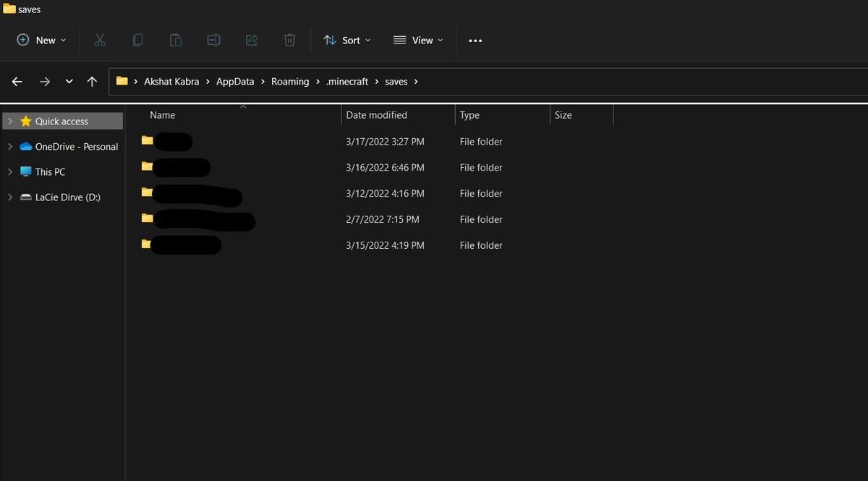Screen dimensions: 868x481
Task: Expand the This PC sidebar entry
Action: point(9,171)
